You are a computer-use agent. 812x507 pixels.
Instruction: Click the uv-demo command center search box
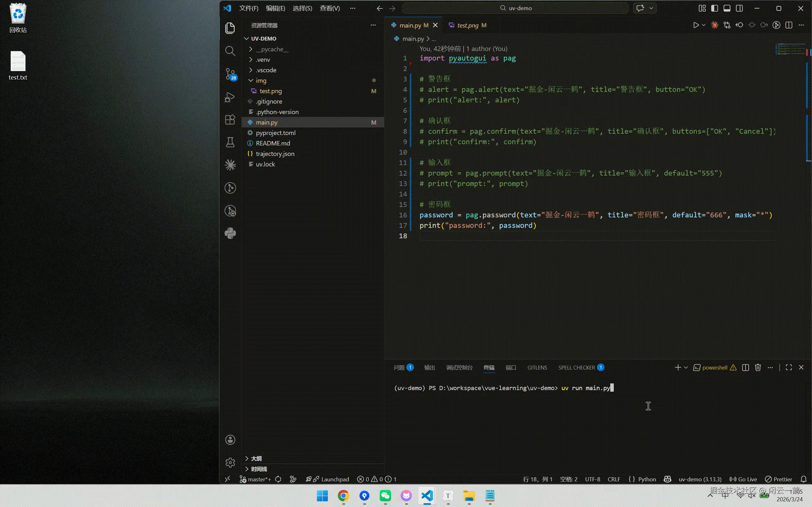click(515, 8)
